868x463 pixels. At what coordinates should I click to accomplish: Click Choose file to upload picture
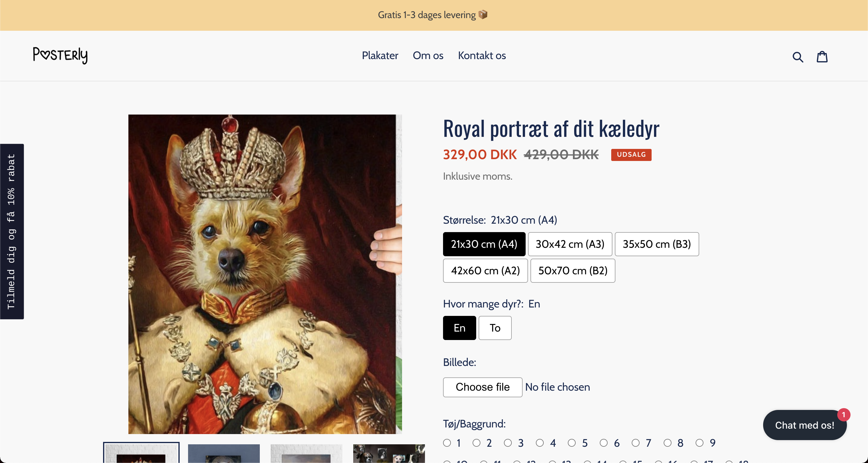pos(482,387)
